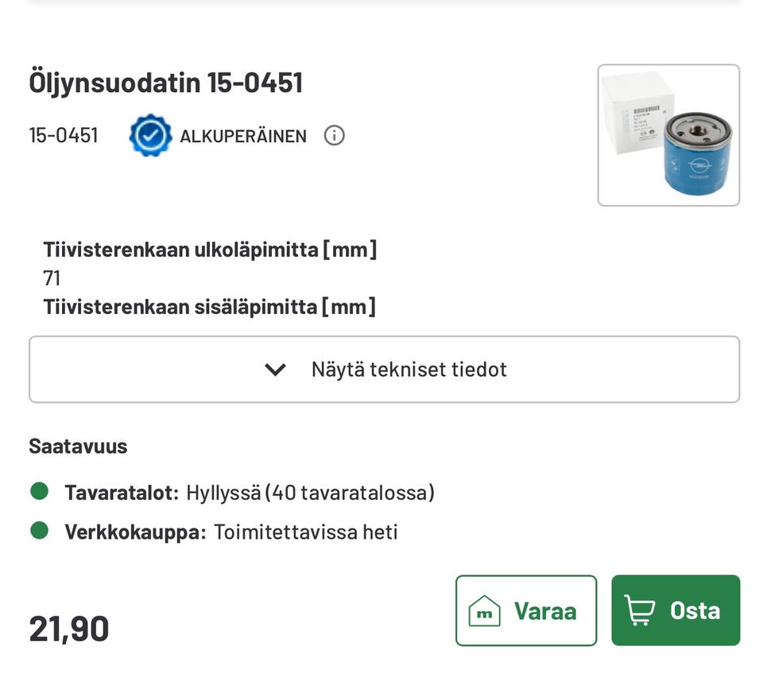The image size is (763, 700).
Task: Click the 15-0451 product code below title
Action: pos(64,135)
